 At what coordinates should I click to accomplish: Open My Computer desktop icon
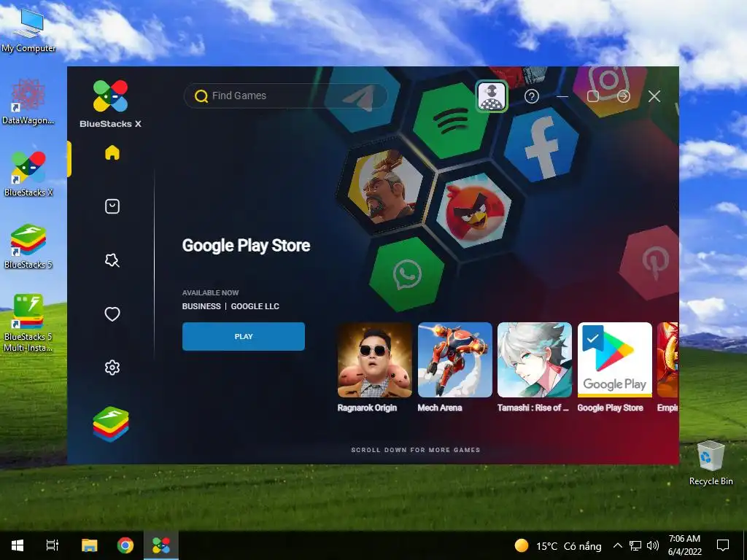28,29
